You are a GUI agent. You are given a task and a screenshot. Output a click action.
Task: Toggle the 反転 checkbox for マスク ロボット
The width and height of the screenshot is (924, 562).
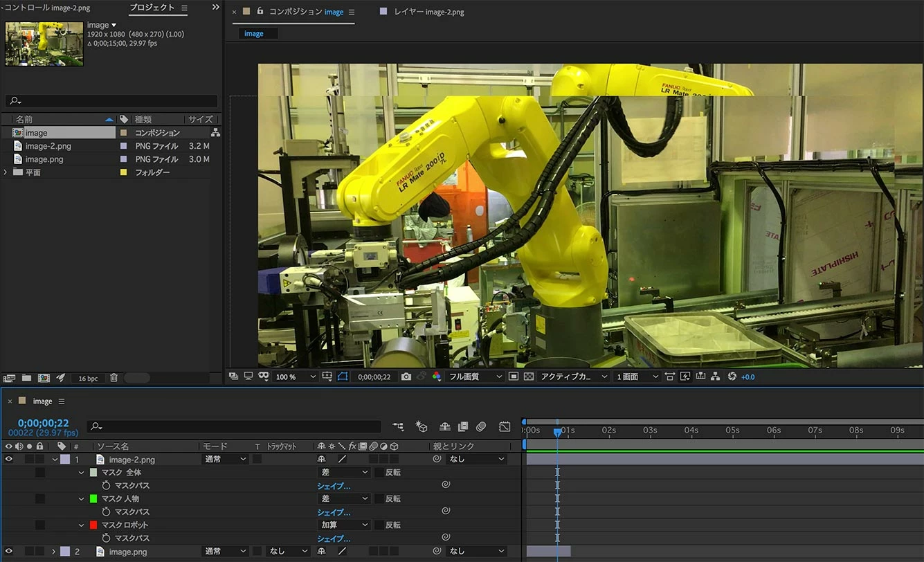tap(379, 525)
